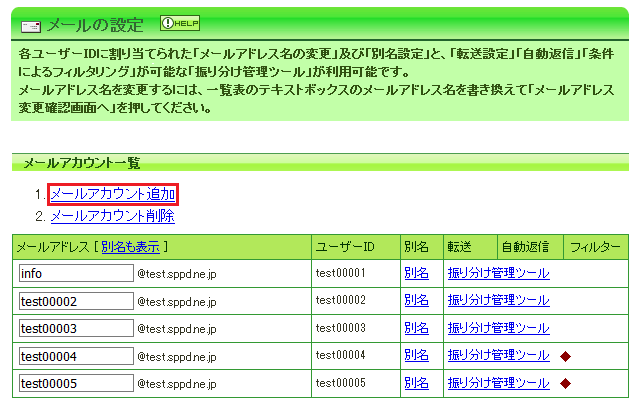Click into the info mail address field
Screen dimensions: 640x415
click(76, 273)
